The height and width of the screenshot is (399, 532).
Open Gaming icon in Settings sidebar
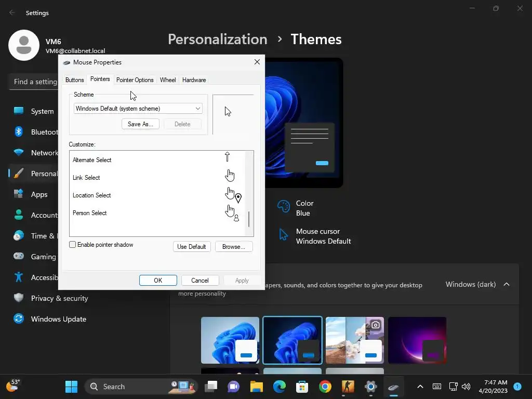coord(19,256)
